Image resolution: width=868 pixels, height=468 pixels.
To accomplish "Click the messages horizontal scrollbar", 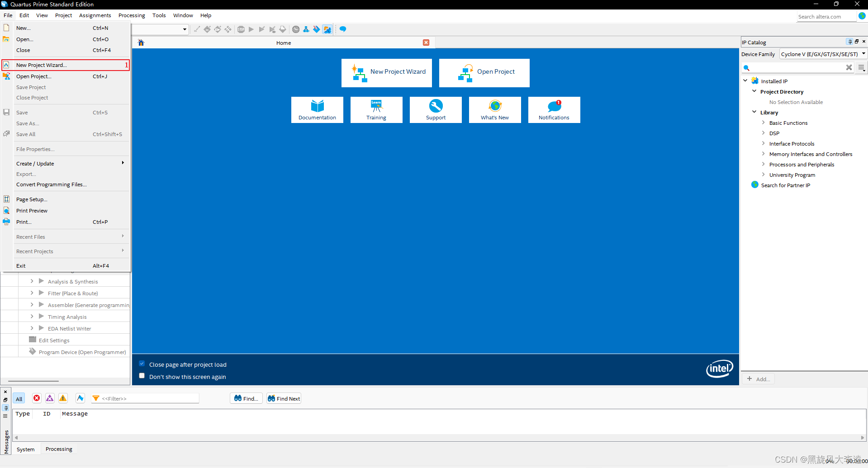I will [440, 437].
